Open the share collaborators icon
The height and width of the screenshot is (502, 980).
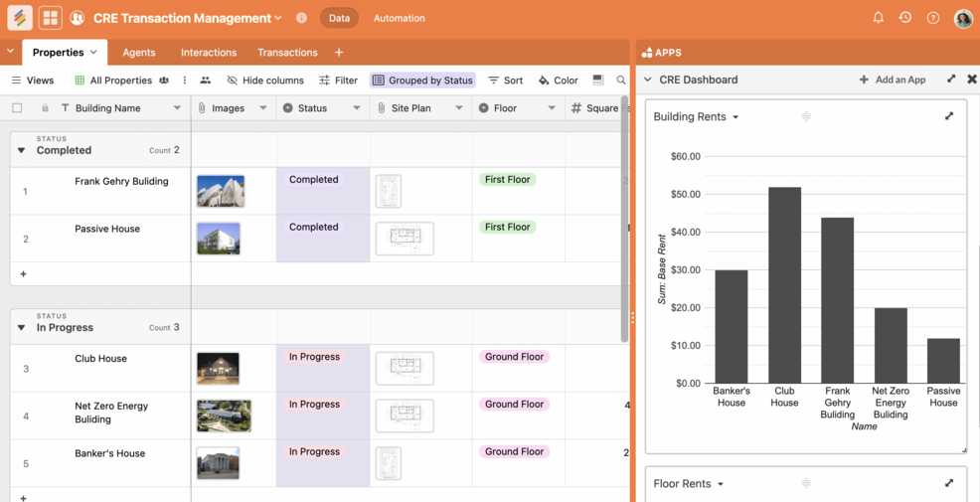(77, 18)
